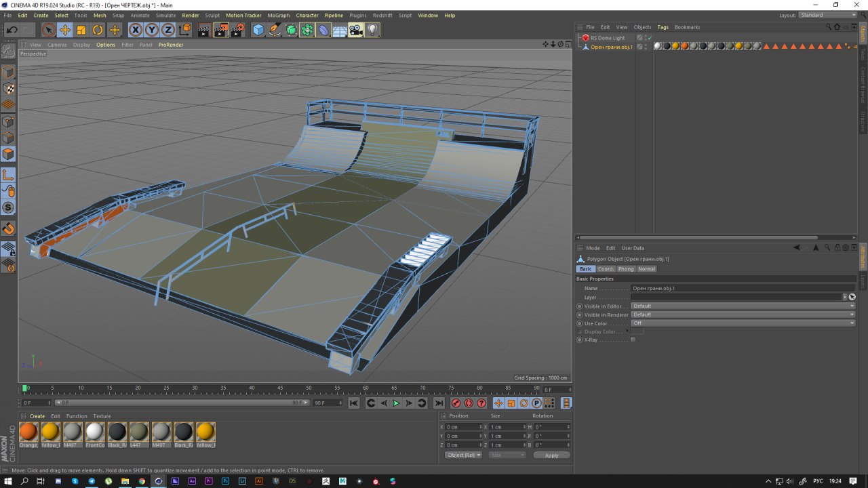Switch to Points mode in left palette
Image resolution: width=868 pixels, height=488 pixels.
(8, 122)
